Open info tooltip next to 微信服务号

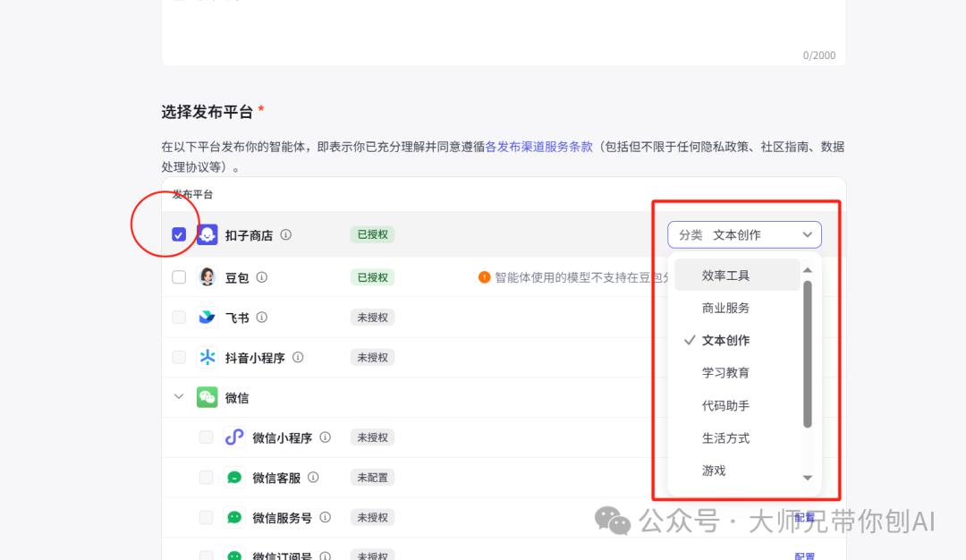pos(326,517)
